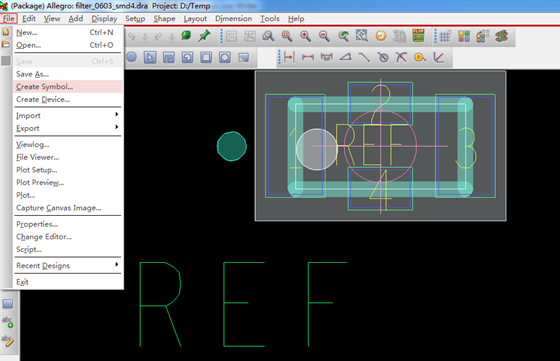The height and width of the screenshot is (361, 560).
Task: Open the Setup menu
Action: coord(135,19)
